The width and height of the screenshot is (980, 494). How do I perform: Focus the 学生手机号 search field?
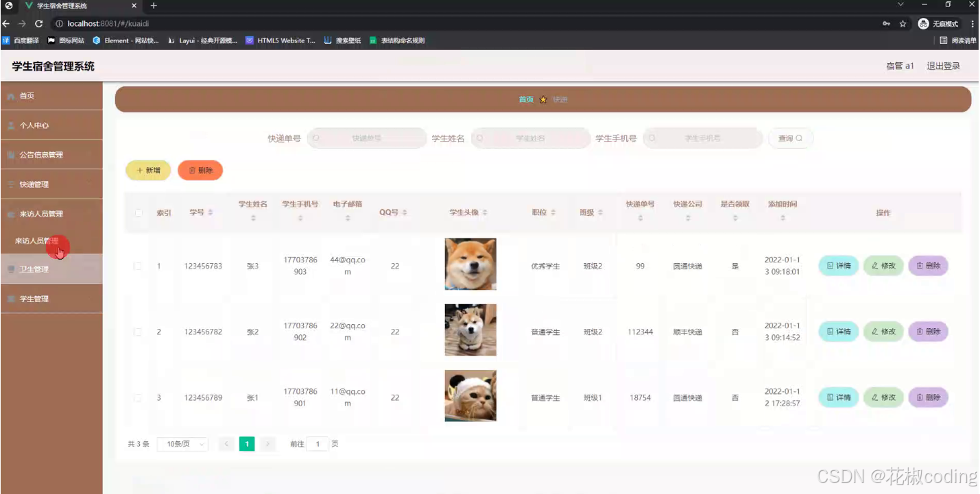point(703,138)
